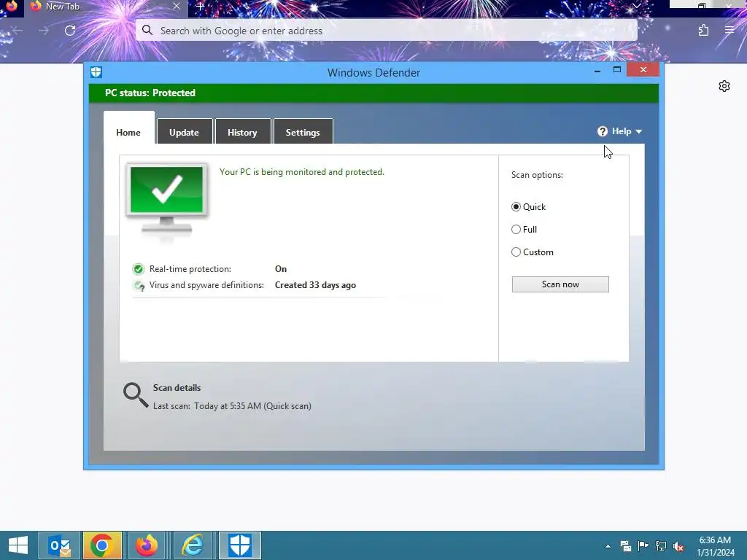Open Firefox list all tabs chevron
This screenshot has width=747, height=560.
tap(636, 6)
